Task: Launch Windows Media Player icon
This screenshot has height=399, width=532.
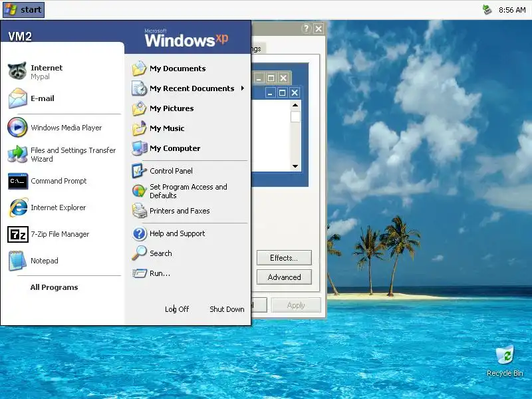Action: 17,127
